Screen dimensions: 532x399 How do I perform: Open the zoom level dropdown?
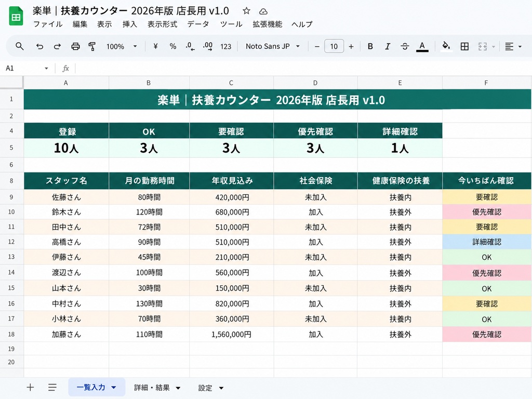(122, 46)
